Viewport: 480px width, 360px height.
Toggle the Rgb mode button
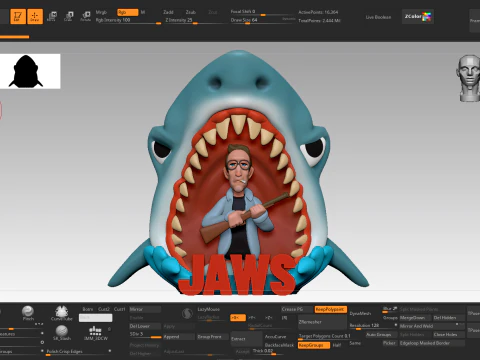[x=128, y=12]
